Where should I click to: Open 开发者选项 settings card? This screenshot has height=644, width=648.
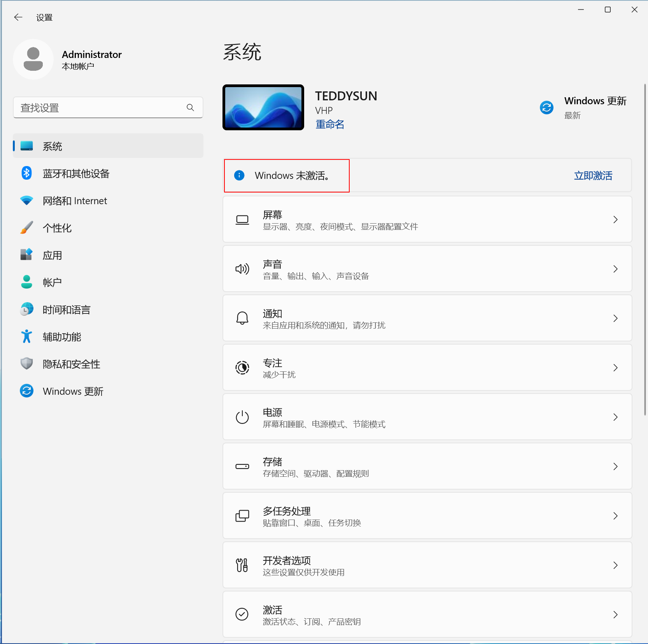click(427, 565)
